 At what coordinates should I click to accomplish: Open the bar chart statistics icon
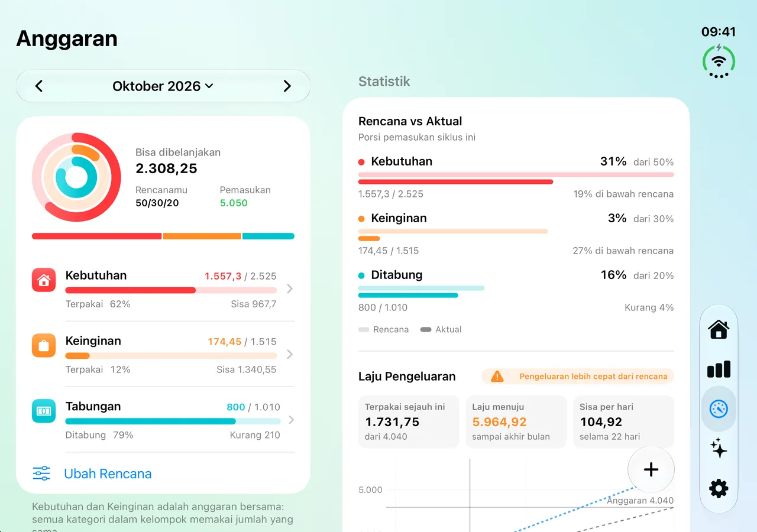click(719, 369)
